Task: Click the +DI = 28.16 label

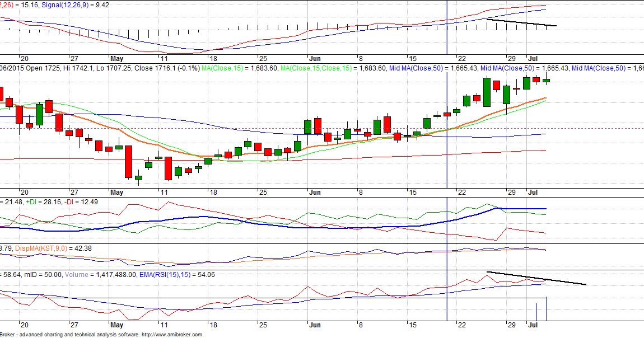Action: pos(44,202)
